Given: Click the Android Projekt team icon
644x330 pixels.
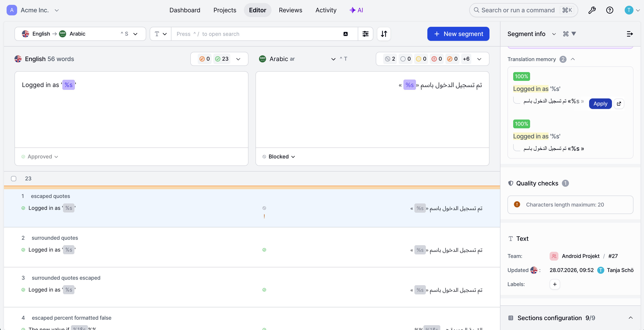Looking at the screenshot, I should point(554,256).
